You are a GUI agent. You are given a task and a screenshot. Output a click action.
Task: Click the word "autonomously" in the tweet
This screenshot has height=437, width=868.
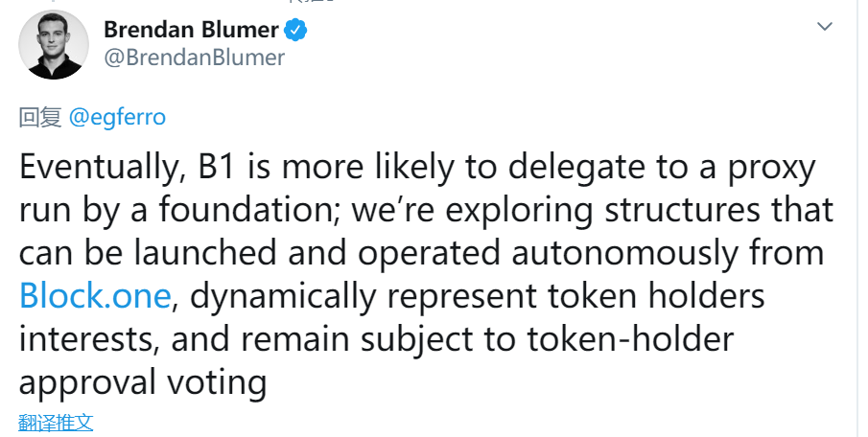pos(625,255)
